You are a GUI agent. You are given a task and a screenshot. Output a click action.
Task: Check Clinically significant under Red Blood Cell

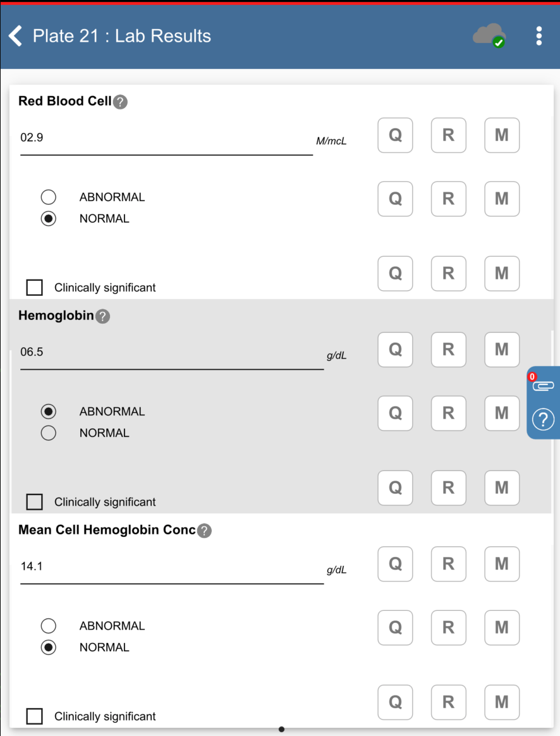tap(35, 288)
